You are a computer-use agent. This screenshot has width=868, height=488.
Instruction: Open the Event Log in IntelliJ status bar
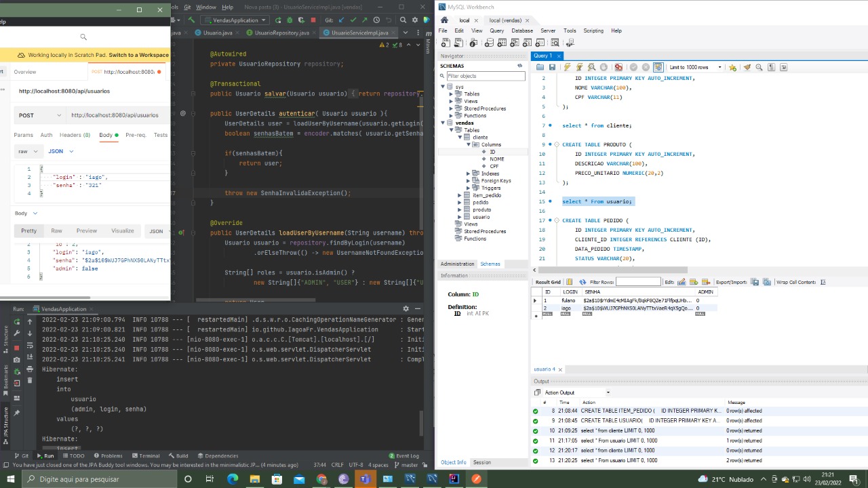click(x=403, y=456)
